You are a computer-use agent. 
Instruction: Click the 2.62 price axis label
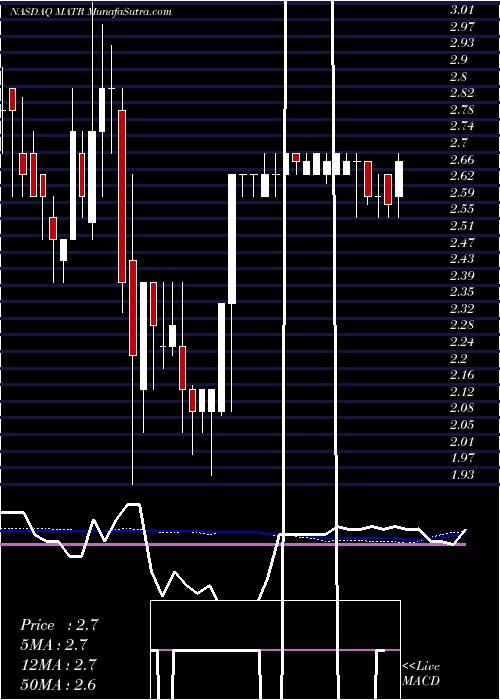pyautogui.click(x=462, y=176)
